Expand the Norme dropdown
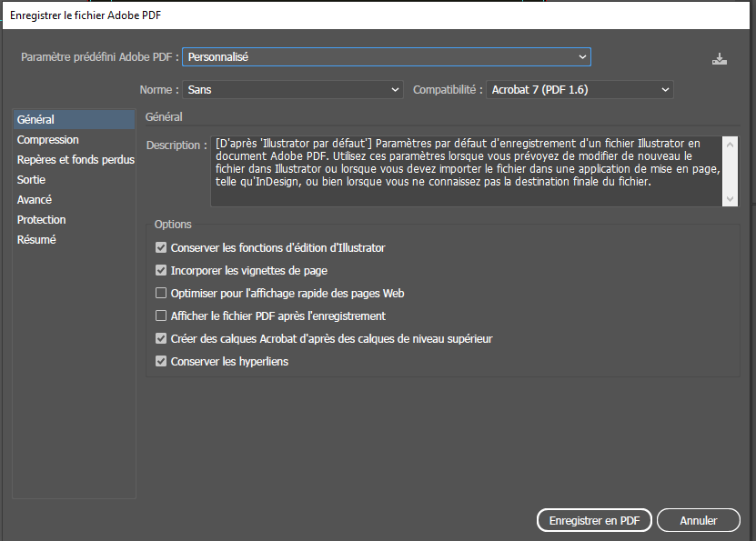Viewport: 756px width, 541px height. click(292, 90)
